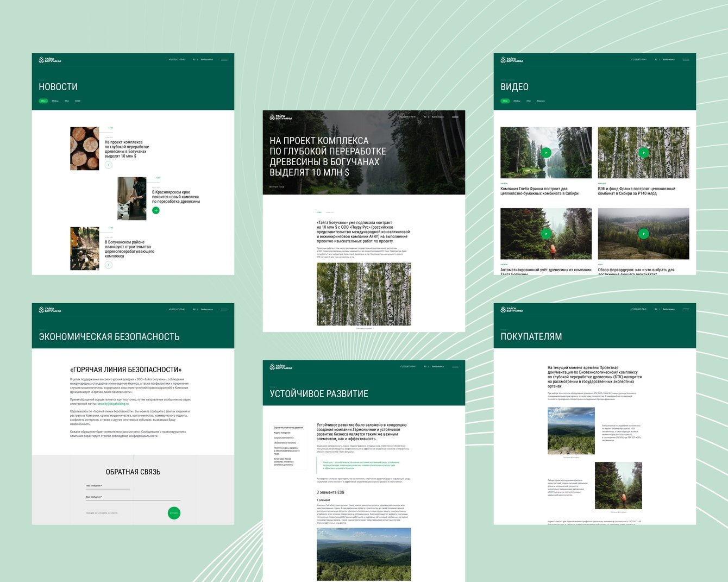Click the chainsaw logging news thumbnail
Viewport: 728px width, 582px height.
(85, 248)
